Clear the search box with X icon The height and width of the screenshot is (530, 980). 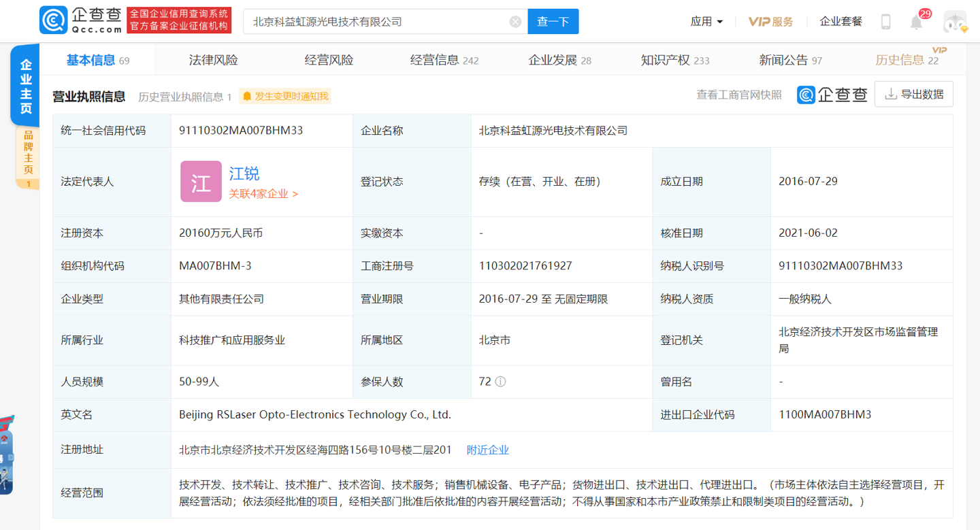tap(515, 22)
